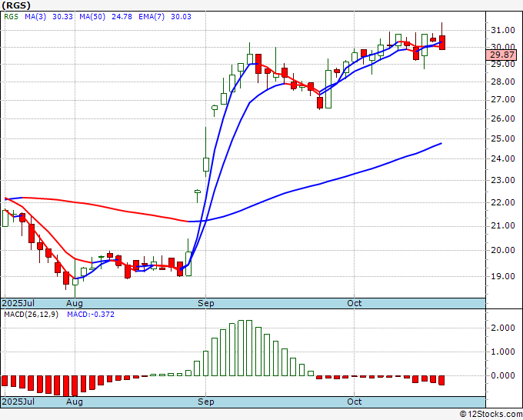Click the 24.00 price axis label

click(x=503, y=158)
